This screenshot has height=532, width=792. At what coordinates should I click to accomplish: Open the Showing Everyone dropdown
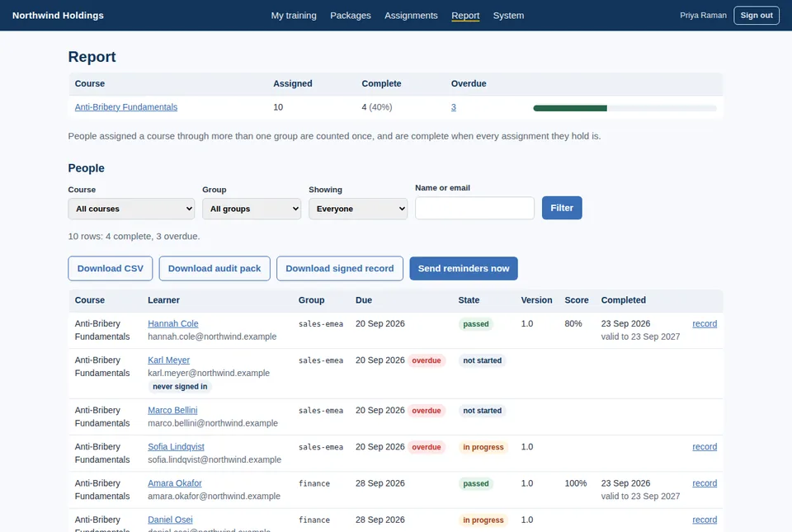pyautogui.click(x=358, y=209)
